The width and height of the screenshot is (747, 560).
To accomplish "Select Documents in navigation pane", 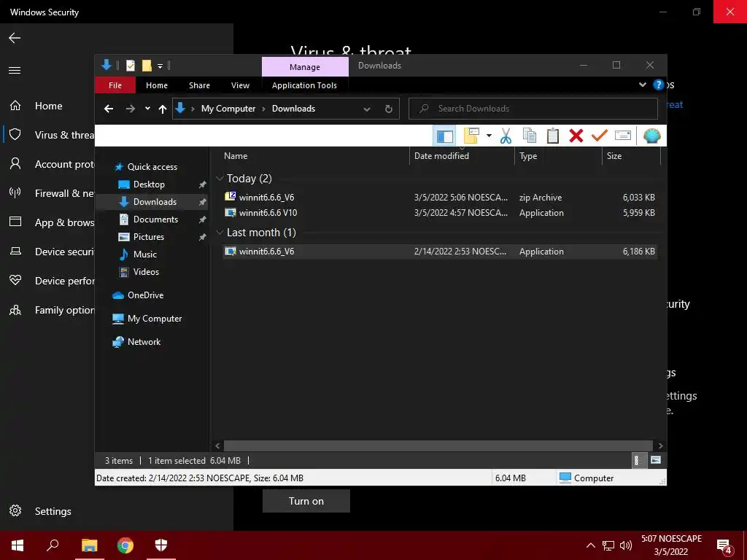I will tap(155, 219).
